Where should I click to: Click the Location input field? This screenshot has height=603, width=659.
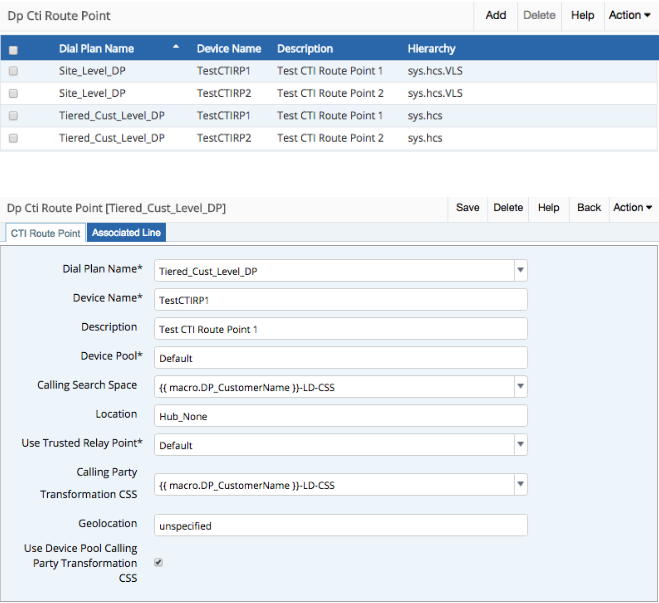click(340, 416)
